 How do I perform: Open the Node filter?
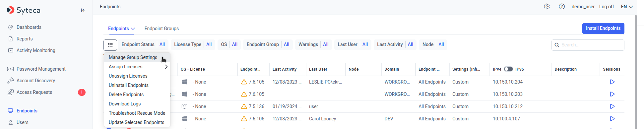pos(433,44)
